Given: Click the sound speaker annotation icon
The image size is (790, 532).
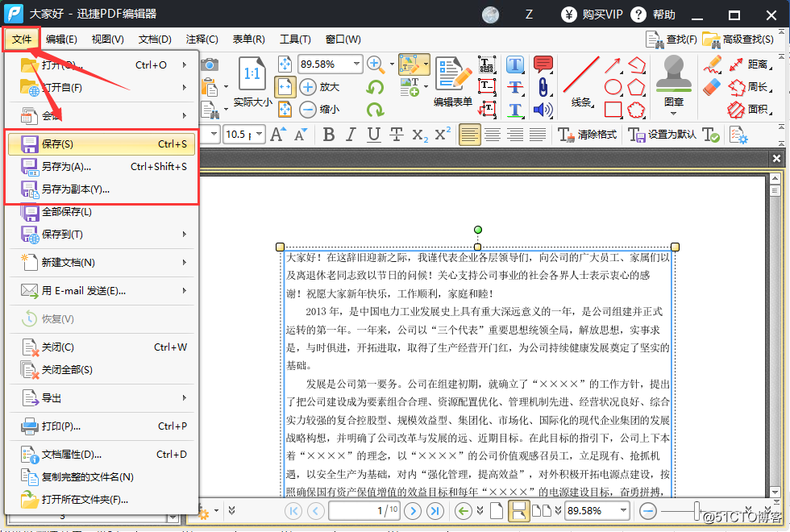Looking at the screenshot, I should [x=543, y=110].
